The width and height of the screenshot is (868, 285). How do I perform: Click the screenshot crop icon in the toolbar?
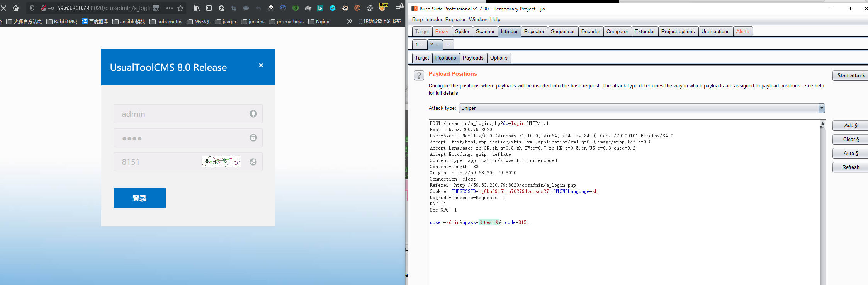pos(234,8)
